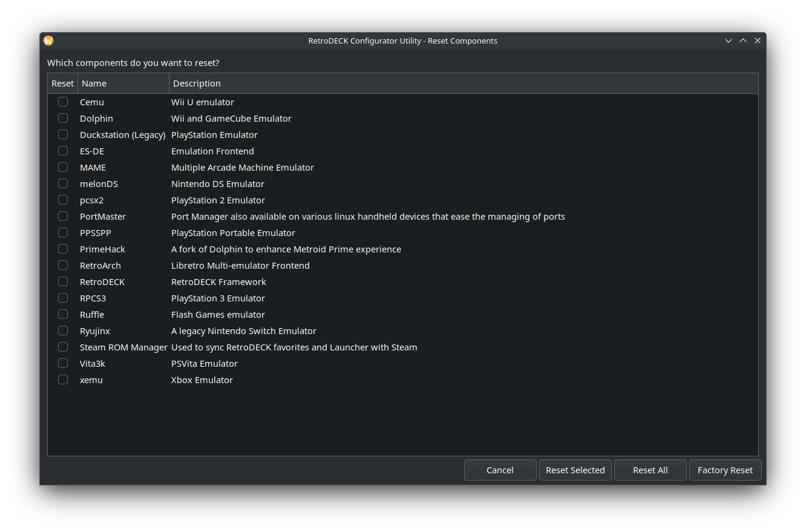Click the Factory Reset button
The height and width of the screenshot is (532, 806).
(725, 470)
